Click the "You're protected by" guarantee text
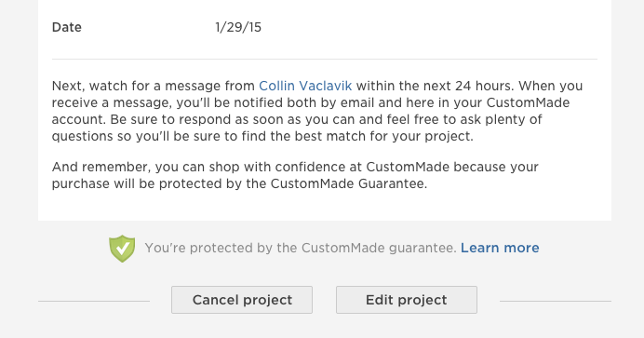The image size is (644, 338). point(301,248)
